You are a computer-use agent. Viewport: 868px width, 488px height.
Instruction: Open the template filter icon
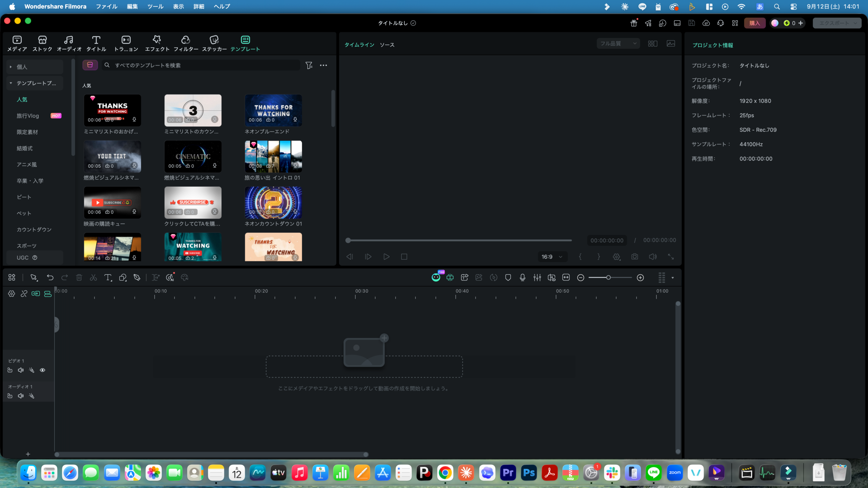click(309, 65)
